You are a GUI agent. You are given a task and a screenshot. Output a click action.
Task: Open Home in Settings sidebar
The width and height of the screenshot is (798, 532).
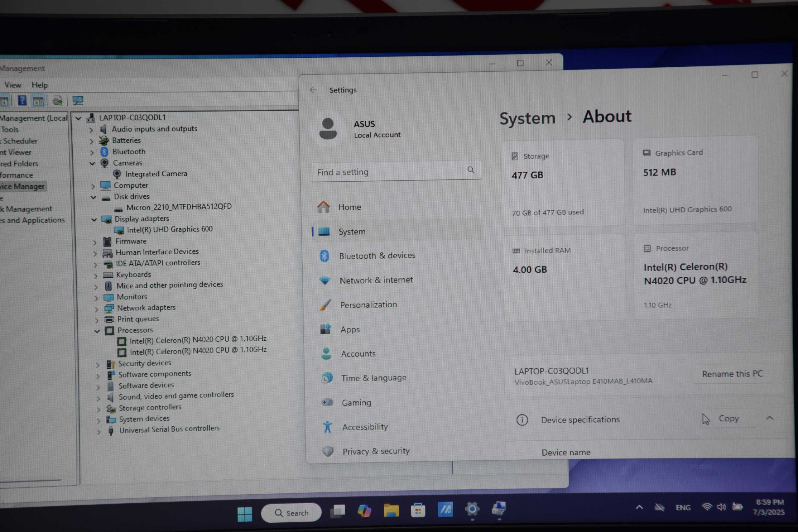tap(397, 207)
